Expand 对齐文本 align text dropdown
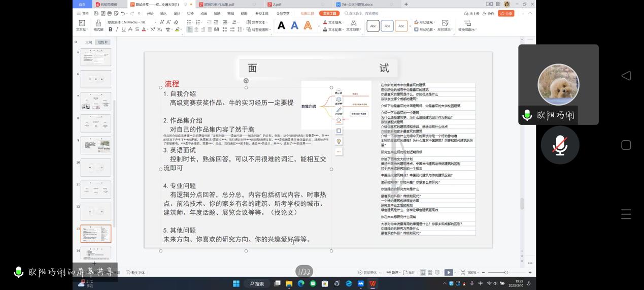Screen dimensions: 644x290 click(266, 22)
